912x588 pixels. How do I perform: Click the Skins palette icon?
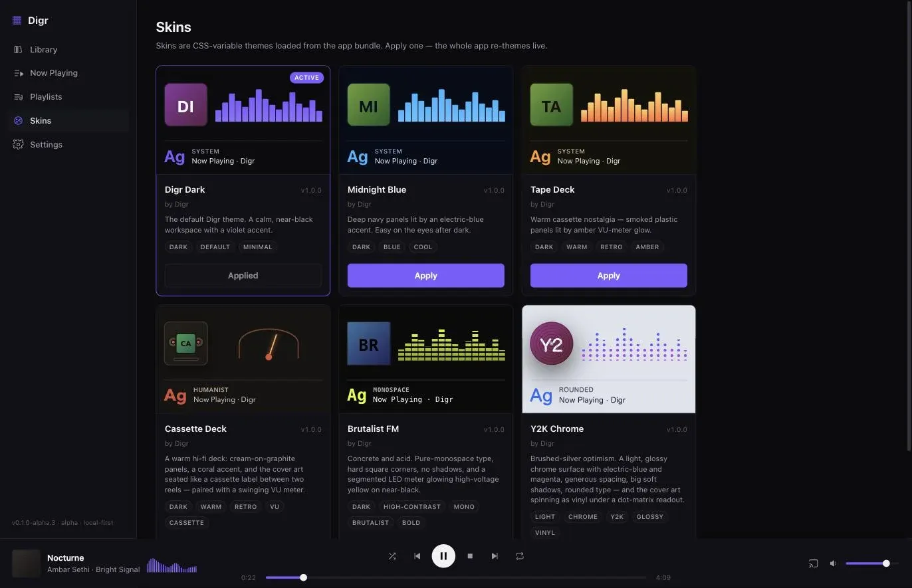point(18,120)
